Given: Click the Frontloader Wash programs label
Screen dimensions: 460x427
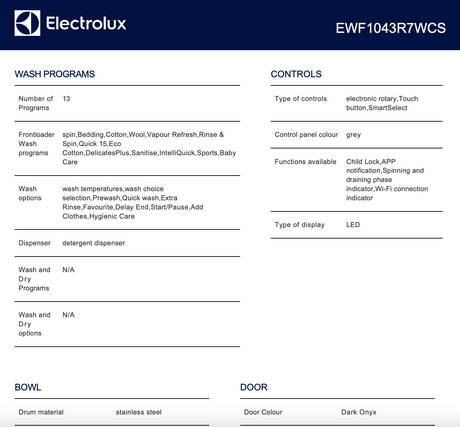Looking at the screenshot, I should click(36, 144).
